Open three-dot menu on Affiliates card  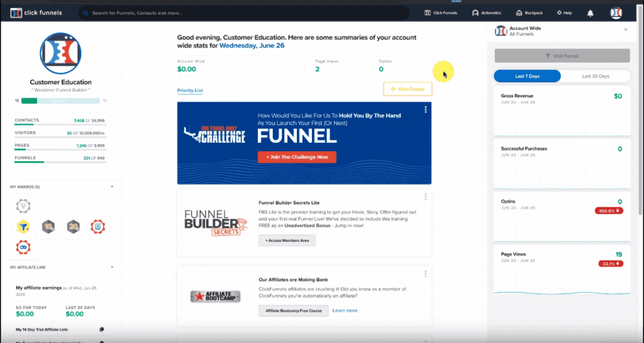click(426, 274)
